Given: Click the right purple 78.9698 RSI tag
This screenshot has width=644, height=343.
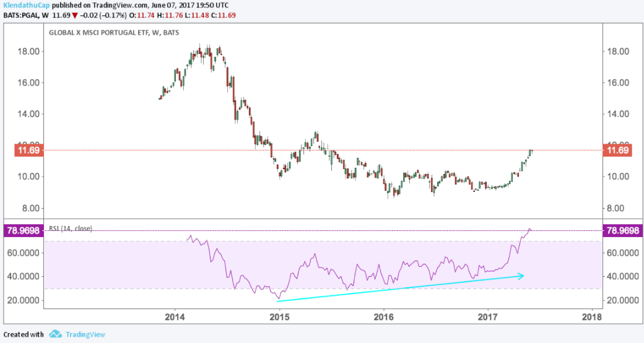Looking at the screenshot, I should tap(622, 230).
